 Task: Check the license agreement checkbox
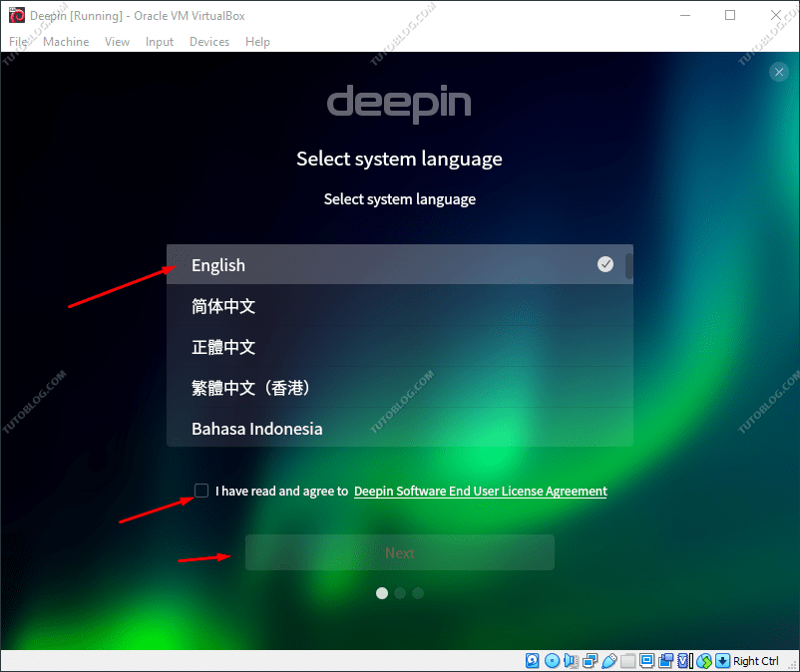tap(201, 491)
